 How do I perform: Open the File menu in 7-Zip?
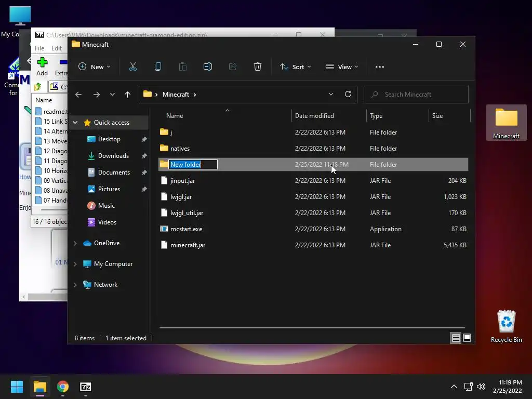39,48
